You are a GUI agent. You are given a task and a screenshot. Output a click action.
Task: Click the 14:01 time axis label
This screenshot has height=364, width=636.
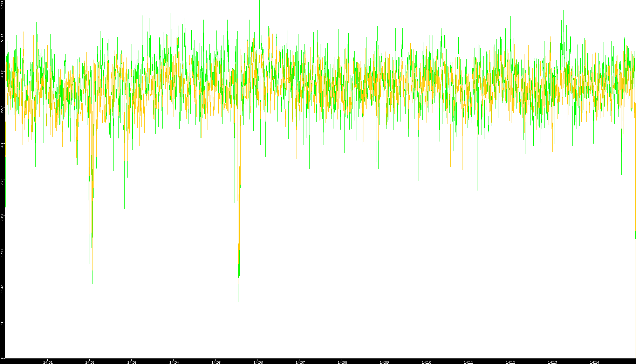(48, 362)
